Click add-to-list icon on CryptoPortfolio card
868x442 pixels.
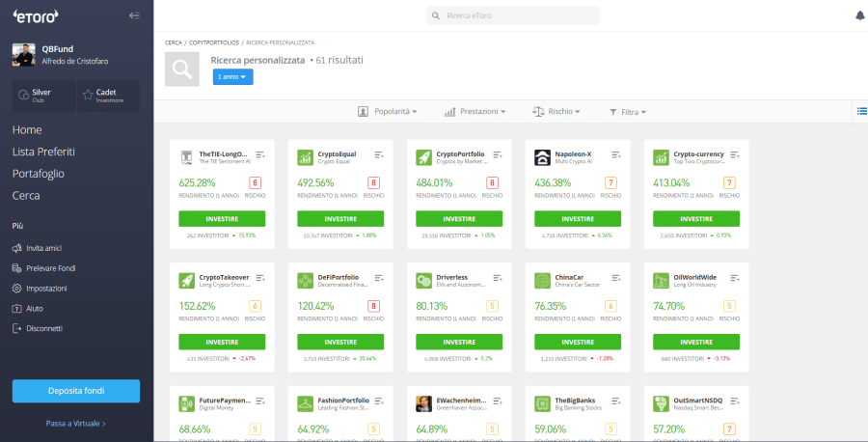[x=498, y=155]
